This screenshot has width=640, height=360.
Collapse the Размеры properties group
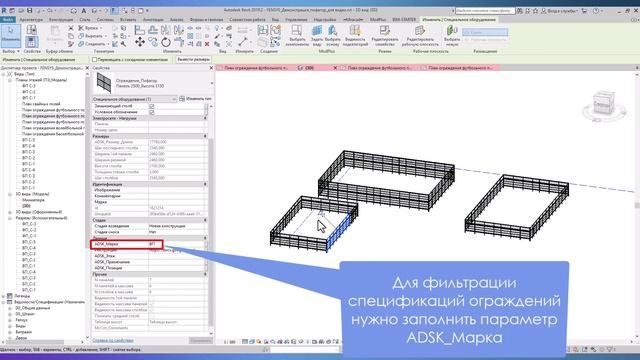(205, 136)
